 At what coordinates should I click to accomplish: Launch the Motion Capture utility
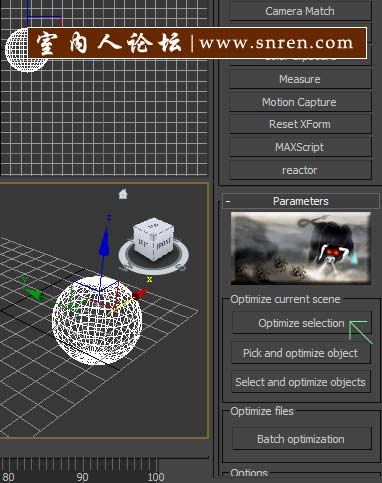pyautogui.click(x=300, y=102)
